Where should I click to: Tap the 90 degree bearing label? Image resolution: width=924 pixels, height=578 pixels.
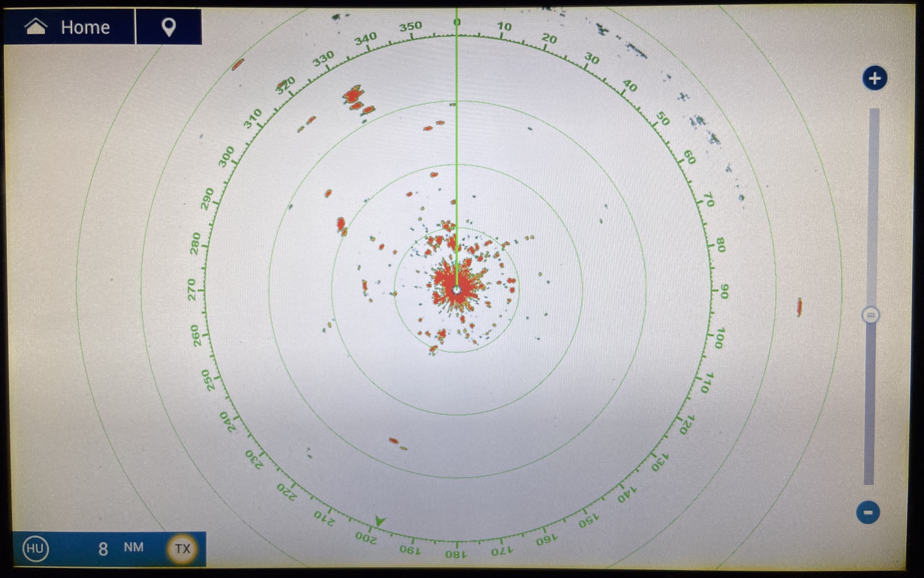(x=724, y=291)
